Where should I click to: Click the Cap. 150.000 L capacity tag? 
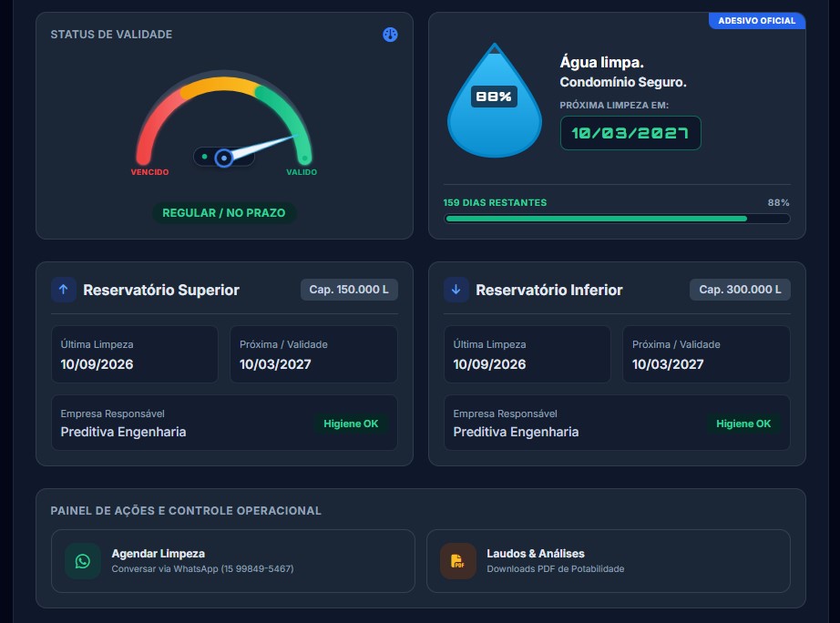349,290
